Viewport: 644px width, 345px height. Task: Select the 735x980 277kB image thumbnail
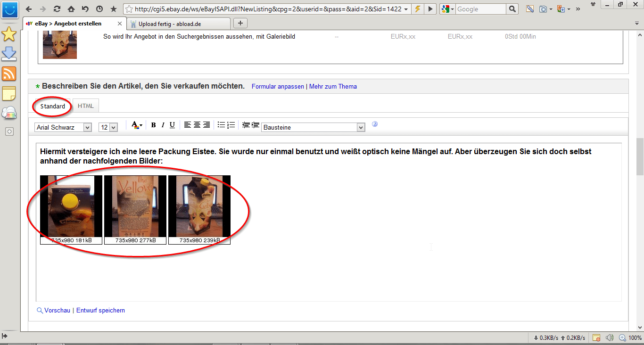[135, 210]
